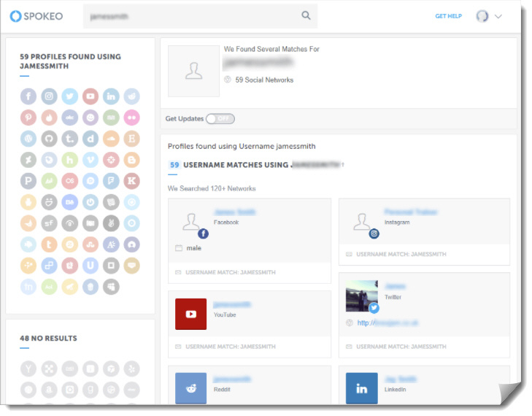Viewport: 532px width, 416px height.
Task: Open the blue Reddit thumbnail tile
Action: pyautogui.click(x=190, y=388)
